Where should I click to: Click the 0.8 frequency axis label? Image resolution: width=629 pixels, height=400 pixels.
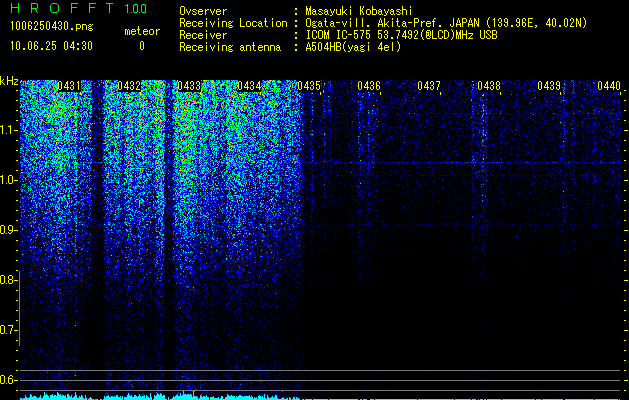coord(7,280)
